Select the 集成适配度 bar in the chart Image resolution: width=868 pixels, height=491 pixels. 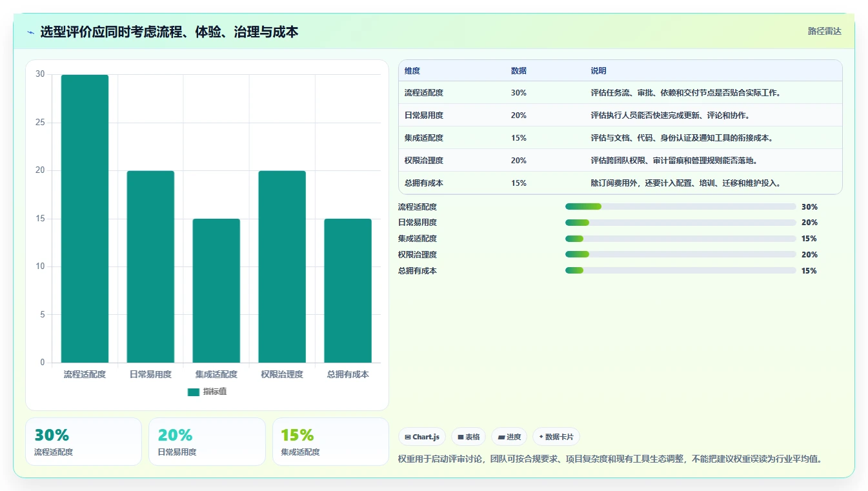tap(216, 290)
